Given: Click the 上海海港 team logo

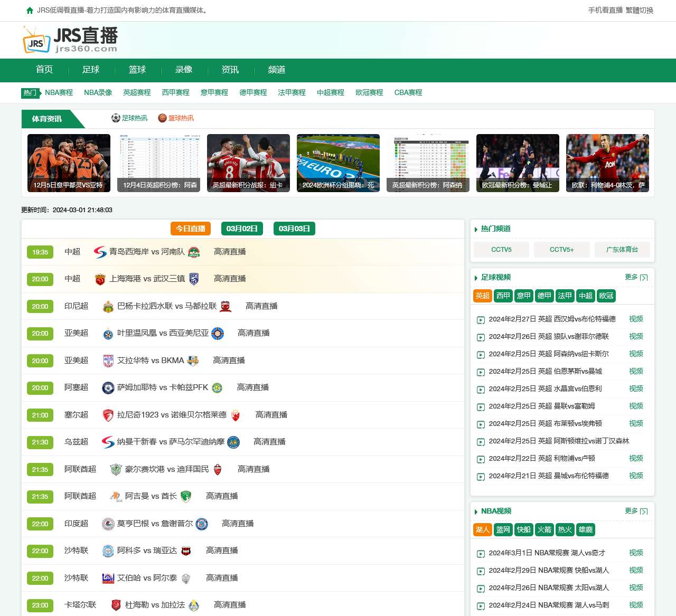Looking at the screenshot, I should point(100,279).
